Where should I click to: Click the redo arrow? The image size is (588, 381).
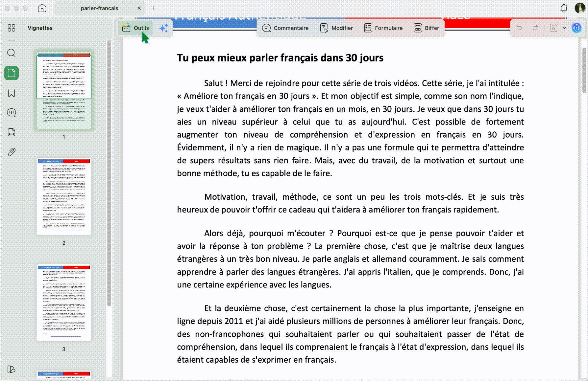(535, 28)
